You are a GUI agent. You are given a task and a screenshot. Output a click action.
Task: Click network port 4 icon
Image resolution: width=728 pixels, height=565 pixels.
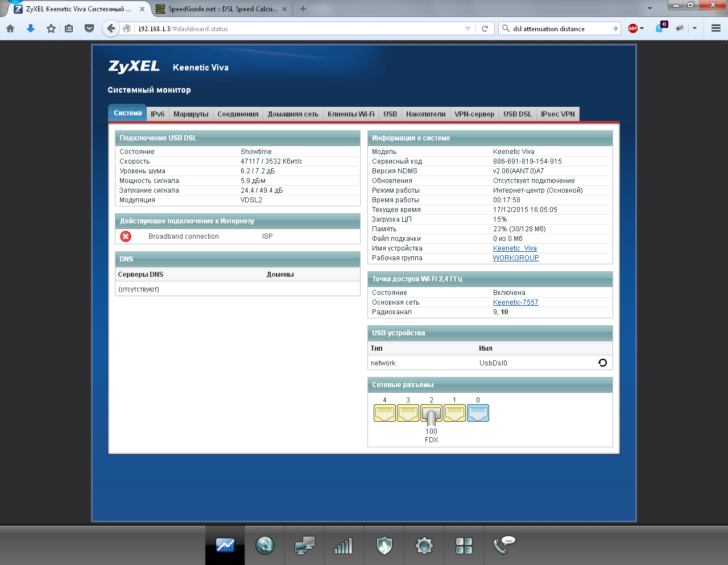click(384, 413)
